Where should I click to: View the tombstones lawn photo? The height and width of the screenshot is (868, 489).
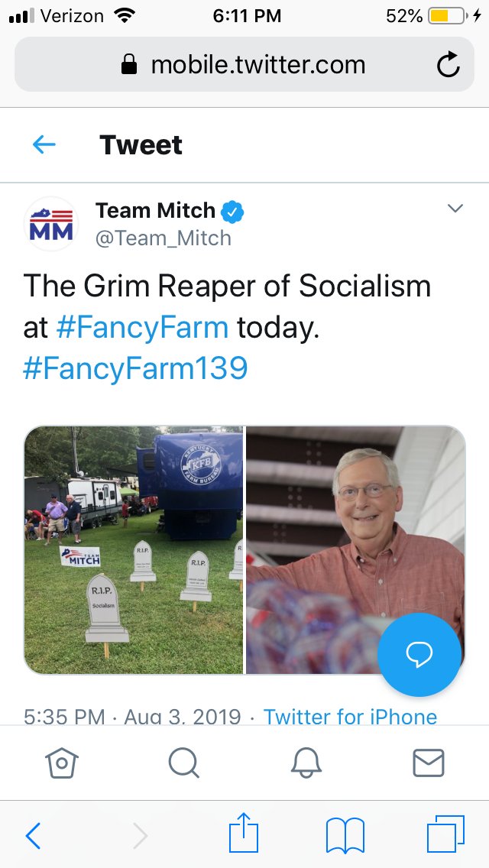[134, 549]
